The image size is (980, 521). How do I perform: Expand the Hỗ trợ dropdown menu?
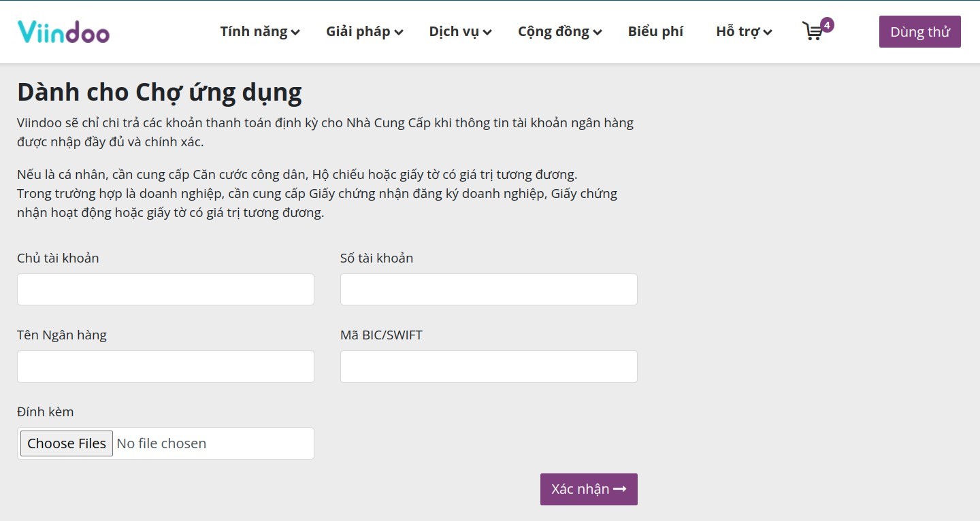click(x=744, y=31)
